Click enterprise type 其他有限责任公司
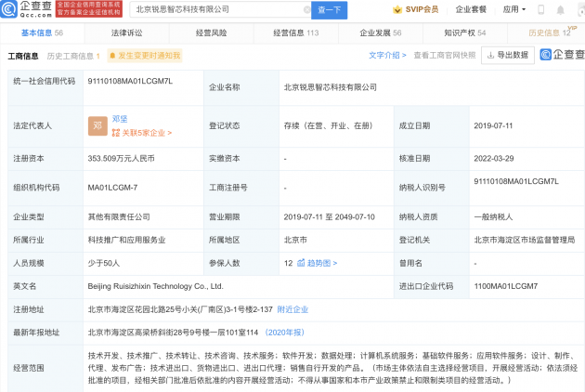This screenshot has width=585, height=392. pos(119,217)
